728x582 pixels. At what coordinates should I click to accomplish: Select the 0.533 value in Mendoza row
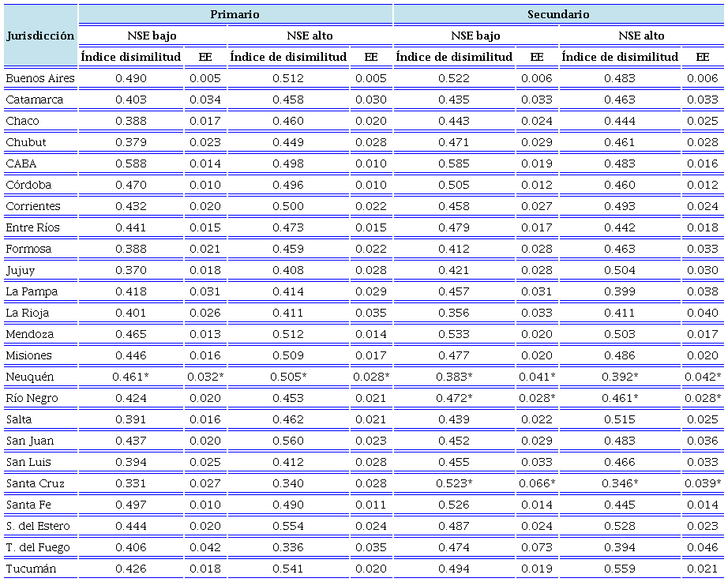(454, 334)
